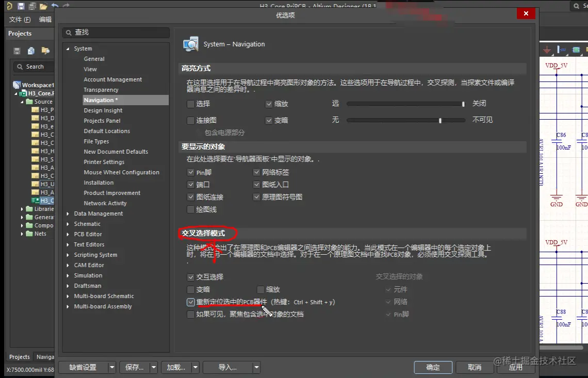Click the H3_Core project icon in tree
Screen dimensions: 588x378
23,93
